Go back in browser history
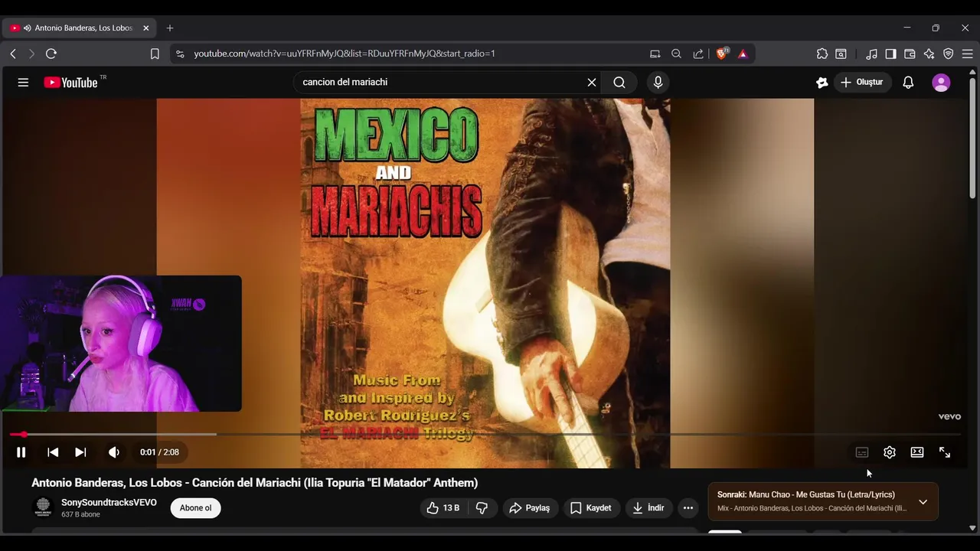Screen dimensions: 980x551 13,54
